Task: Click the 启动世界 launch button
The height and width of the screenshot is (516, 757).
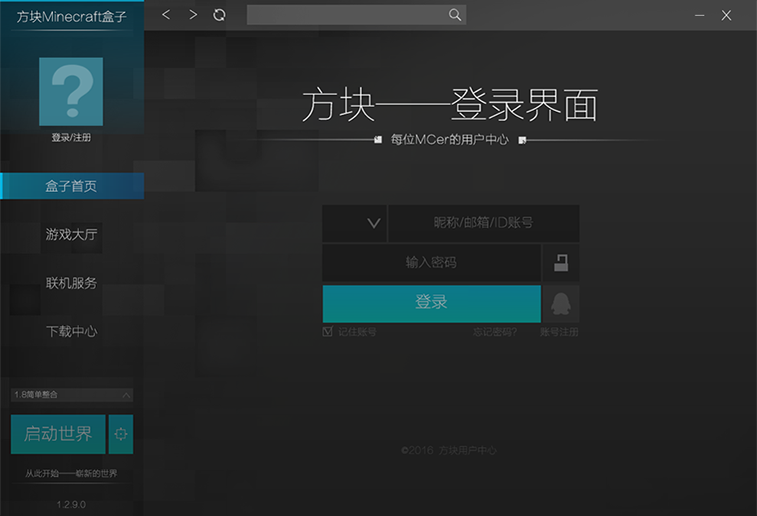Action: coord(58,434)
